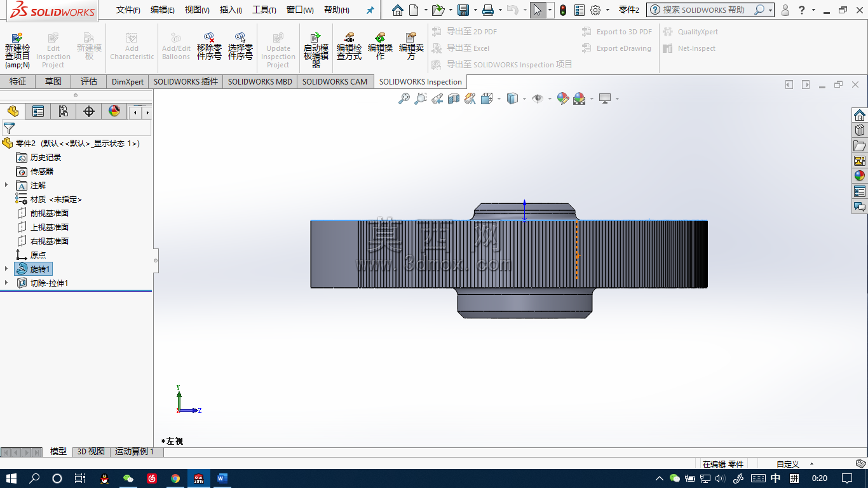
Task: Open SOLIDWORKS Resources in the task pane
Action: (860, 115)
